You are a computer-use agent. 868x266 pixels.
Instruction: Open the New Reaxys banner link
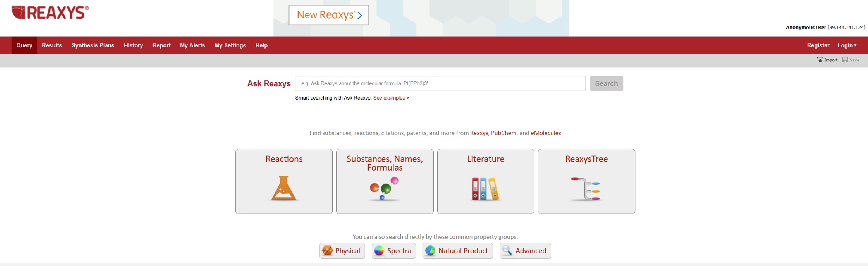(x=329, y=15)
